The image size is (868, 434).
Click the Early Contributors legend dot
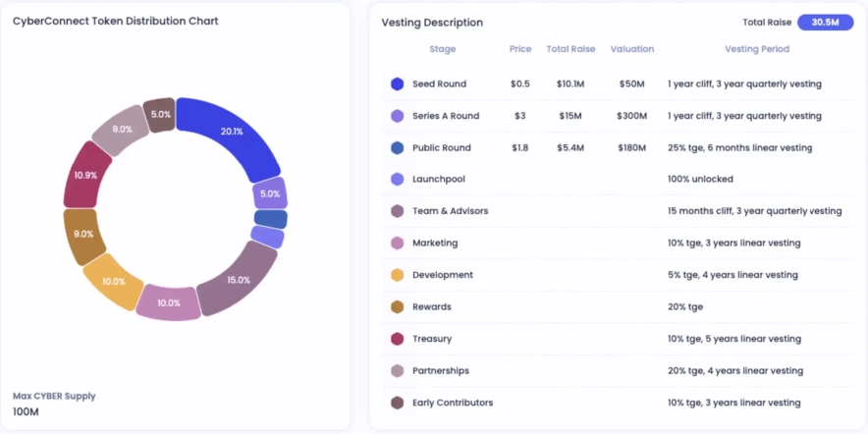point(397,403)
